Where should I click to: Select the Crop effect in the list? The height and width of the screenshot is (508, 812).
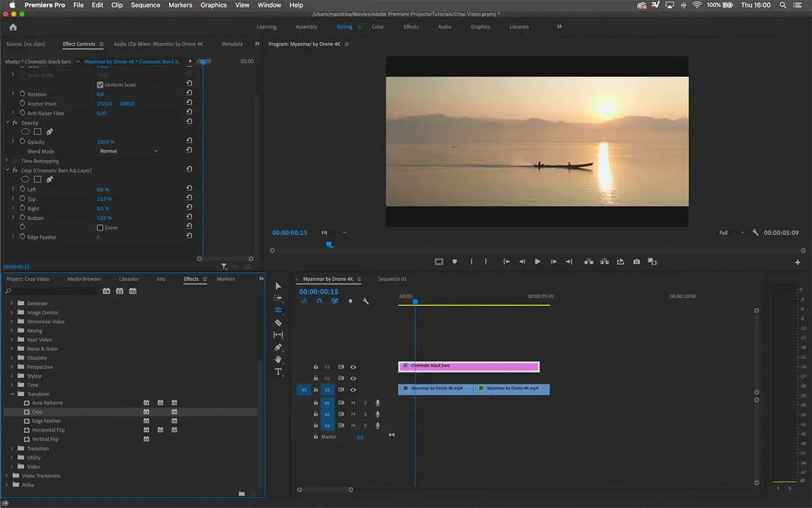(x=37, y=412)
